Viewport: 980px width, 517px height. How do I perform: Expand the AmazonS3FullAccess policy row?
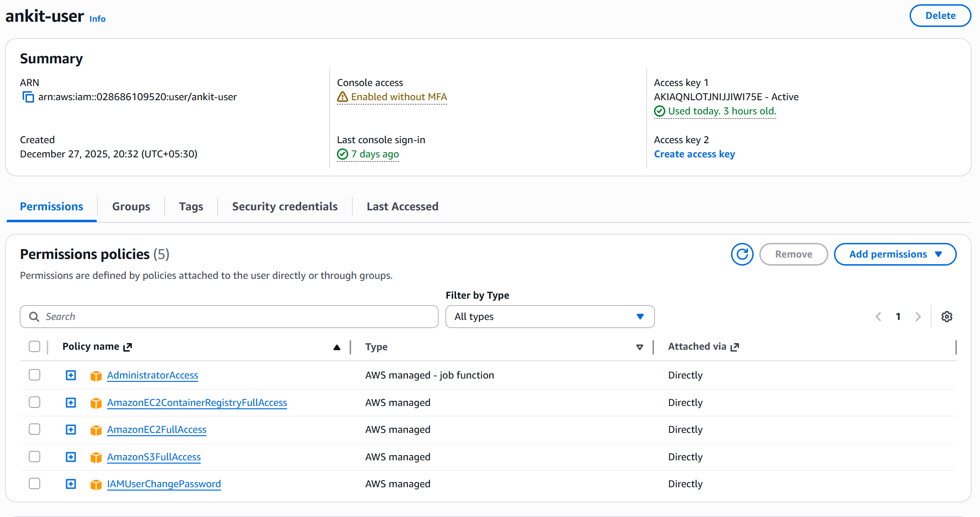coord(71,457)
